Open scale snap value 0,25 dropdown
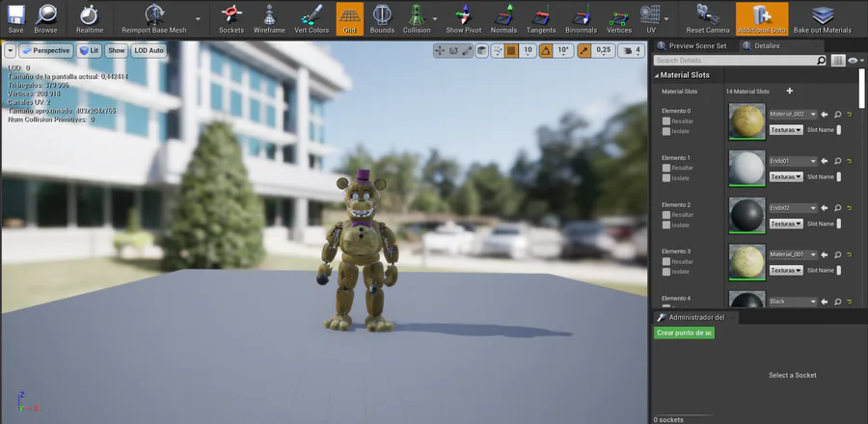Viewport: 868px width, 424px height. point(604,51)
